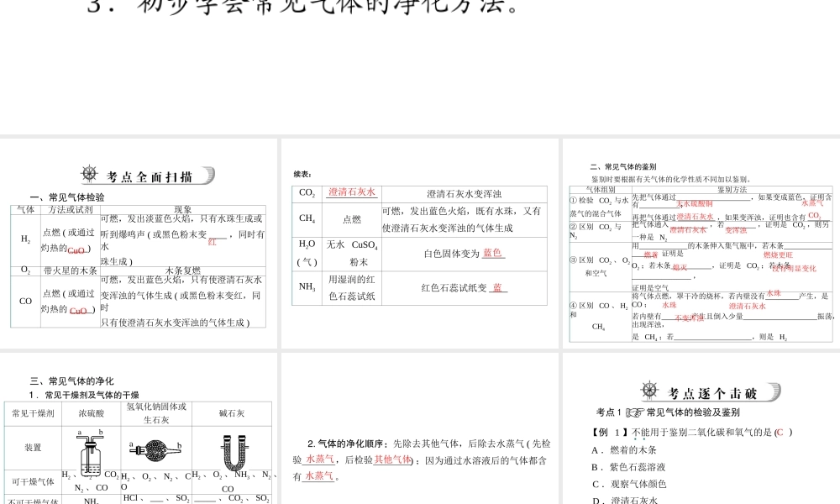The image size is (840, 504).
Task: Click the CO₂ cell in the 续表 table
Action: 307,193
